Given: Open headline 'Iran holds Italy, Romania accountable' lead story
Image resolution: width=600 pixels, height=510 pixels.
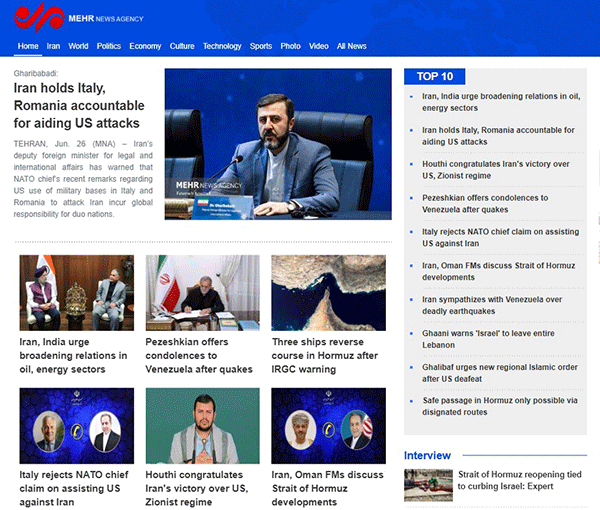Looking at the screenshot, I should click(79, 106).
